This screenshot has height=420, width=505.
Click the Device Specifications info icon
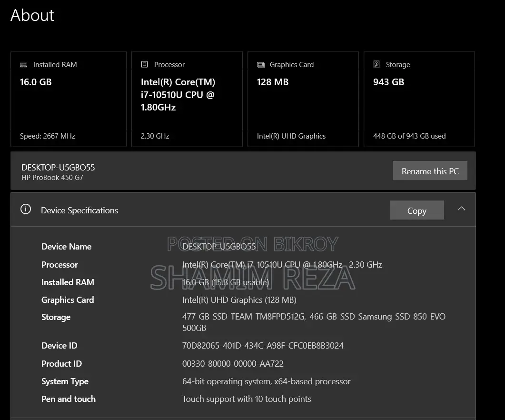26,209
